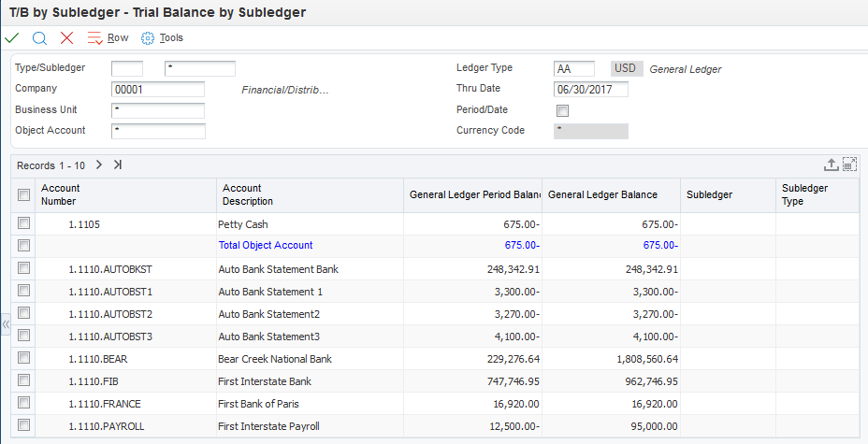
Task: Click the Tools gear icon
Action: coord(147,38)
